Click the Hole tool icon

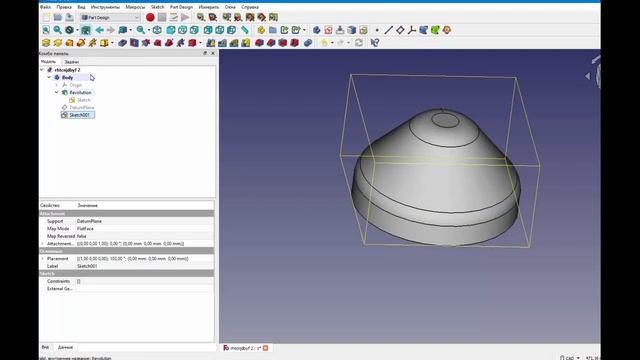pos(134,42)
